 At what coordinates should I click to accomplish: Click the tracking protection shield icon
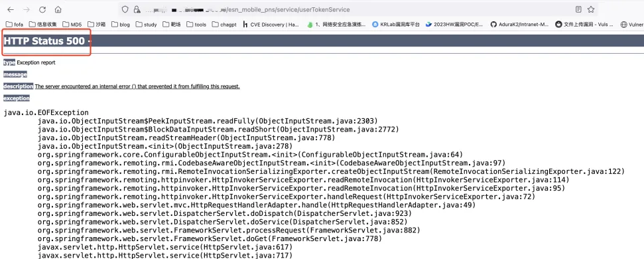pos(125,9)
